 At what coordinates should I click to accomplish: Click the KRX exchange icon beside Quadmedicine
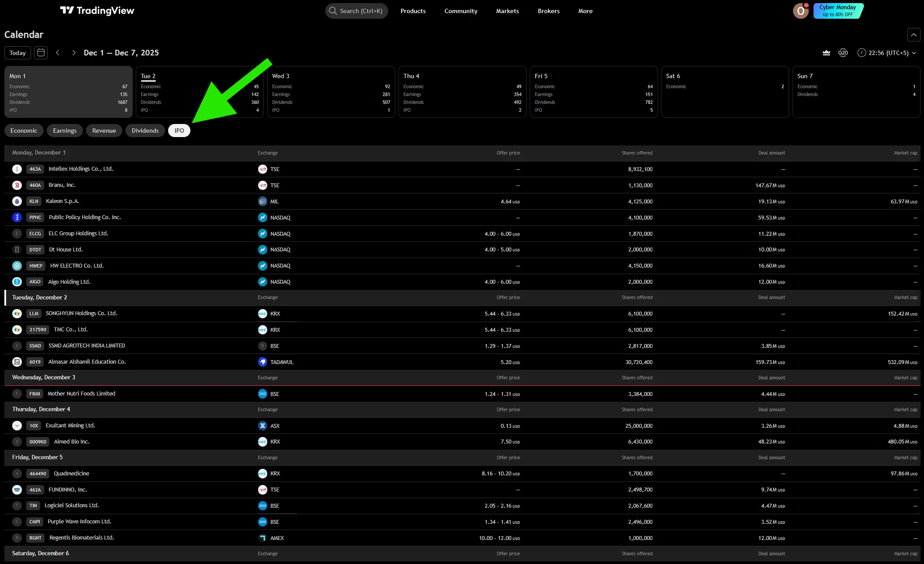tap(262, 473)
